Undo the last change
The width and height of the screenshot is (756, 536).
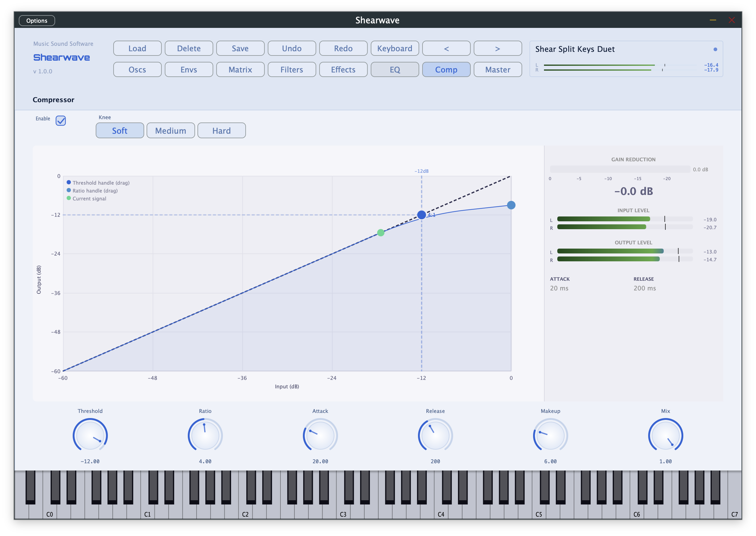pos(291,49)
